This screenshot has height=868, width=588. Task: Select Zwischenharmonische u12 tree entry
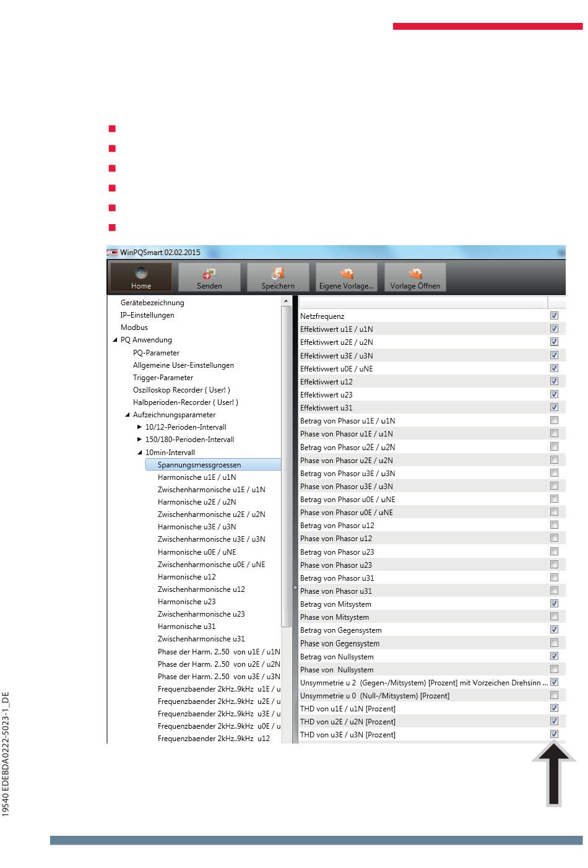tap(201, 589)
